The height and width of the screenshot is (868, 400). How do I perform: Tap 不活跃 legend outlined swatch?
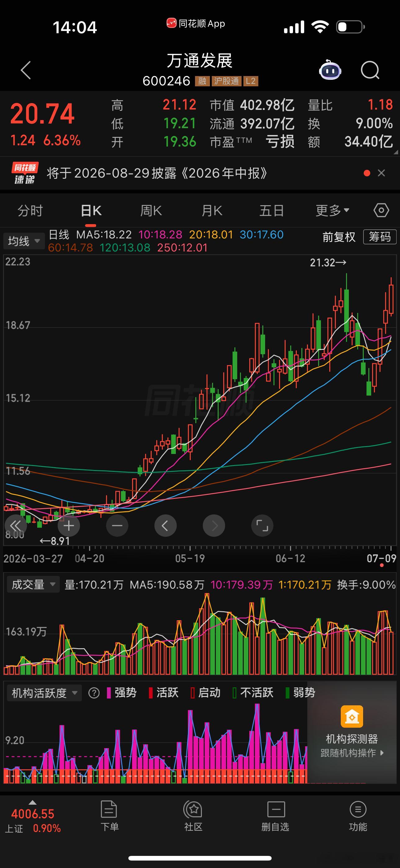pos(234,693)
